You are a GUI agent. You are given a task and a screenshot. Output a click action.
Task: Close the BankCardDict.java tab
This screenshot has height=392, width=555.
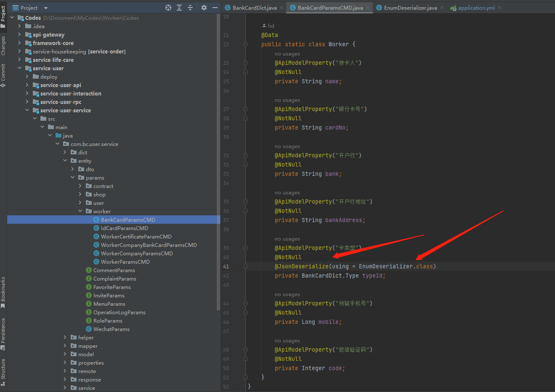coord(281,8)
